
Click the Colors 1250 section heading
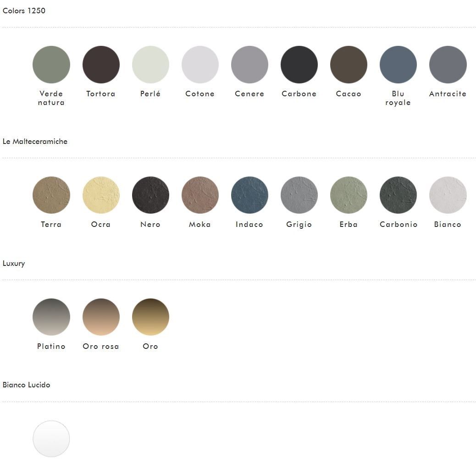point(24,11)
